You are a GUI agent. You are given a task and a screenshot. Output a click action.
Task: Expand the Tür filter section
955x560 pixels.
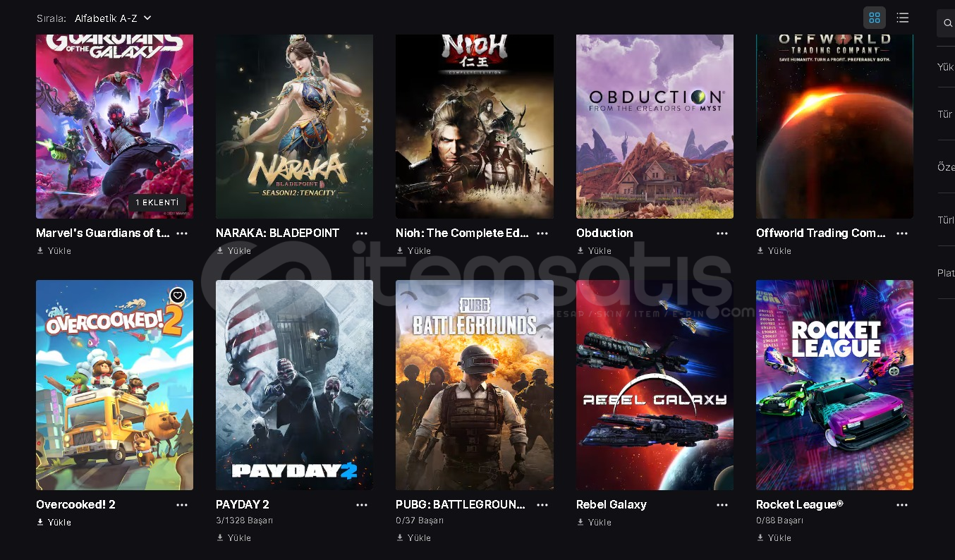[945, 114]
